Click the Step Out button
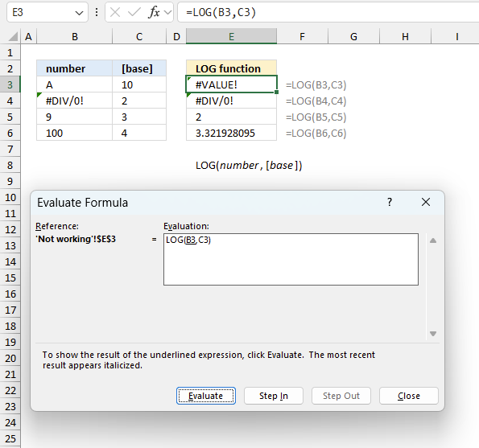The width and height of the screenshot is (479, 448). tap(341, 396)
